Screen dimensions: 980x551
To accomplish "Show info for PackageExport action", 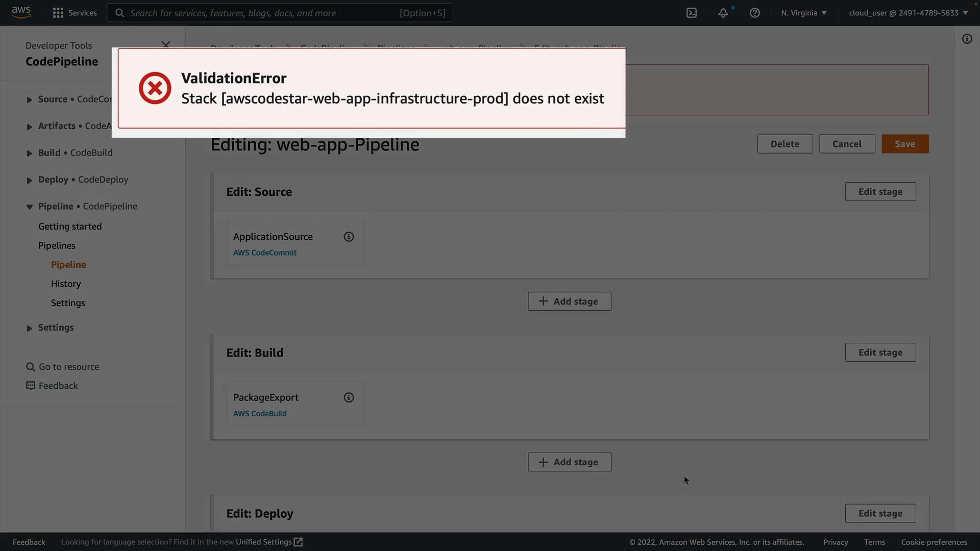I will 349,397.
